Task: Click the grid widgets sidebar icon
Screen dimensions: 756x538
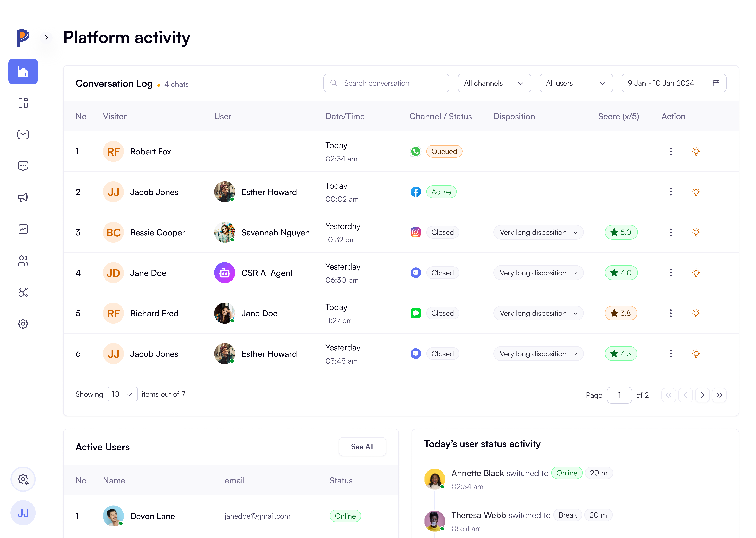Action: [23, 103]
